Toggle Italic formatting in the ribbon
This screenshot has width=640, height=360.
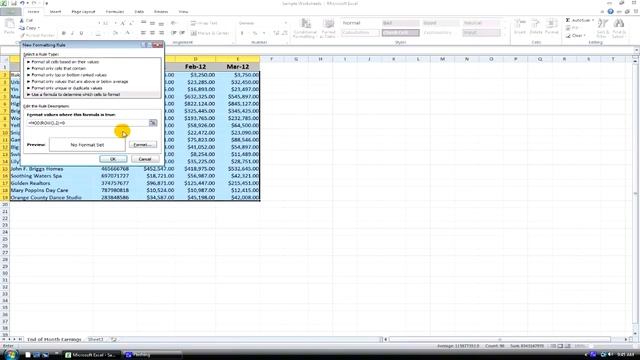(x=73, y=33)
